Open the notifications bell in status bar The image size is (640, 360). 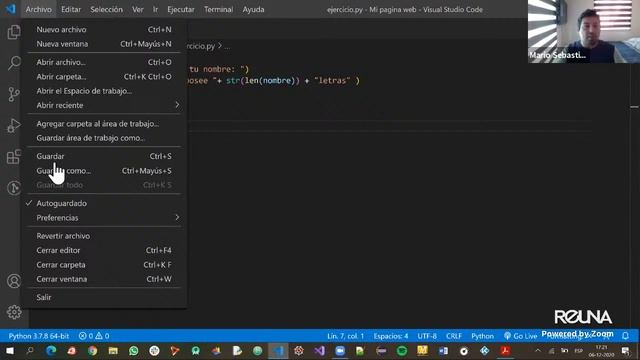pos(625,336)
